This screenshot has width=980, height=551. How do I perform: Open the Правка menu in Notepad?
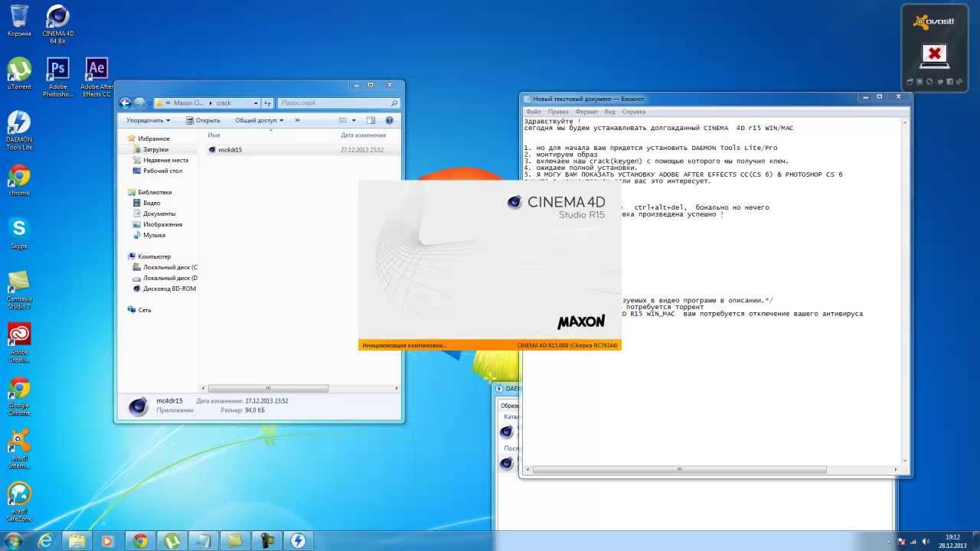pyautogui.click(x=558, y=112)
